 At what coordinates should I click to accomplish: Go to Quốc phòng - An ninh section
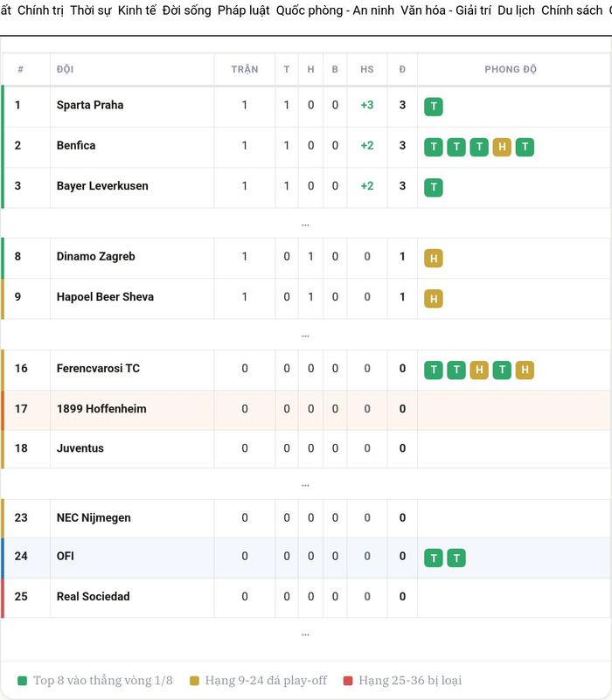(335, 10)
